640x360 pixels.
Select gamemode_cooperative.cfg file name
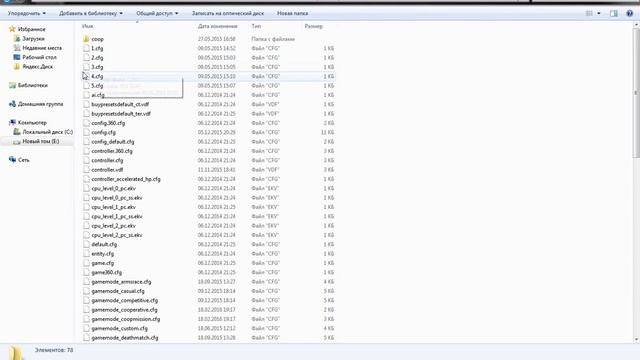(124, 310)
